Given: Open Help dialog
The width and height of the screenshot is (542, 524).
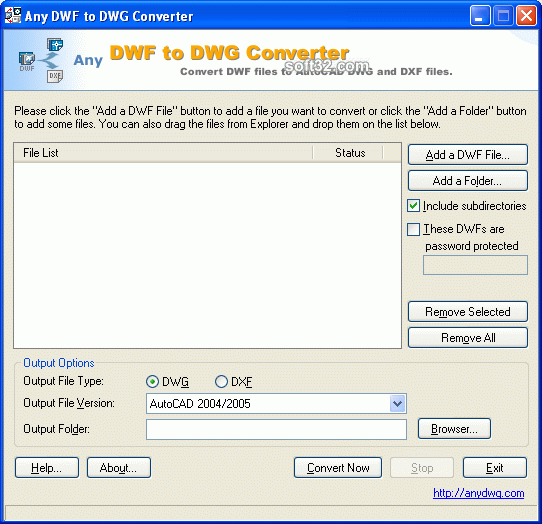Looking at the screenshot, I should (47, 468).
